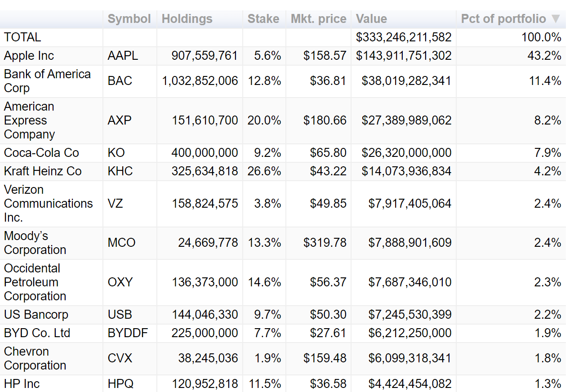Select the Apple Inc row name

coord(29,56)
